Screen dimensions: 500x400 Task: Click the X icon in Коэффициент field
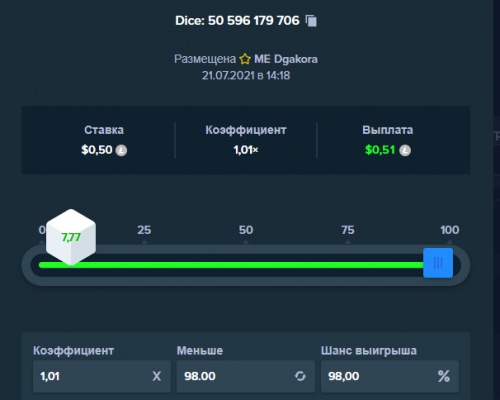click(x=157, y=376)
